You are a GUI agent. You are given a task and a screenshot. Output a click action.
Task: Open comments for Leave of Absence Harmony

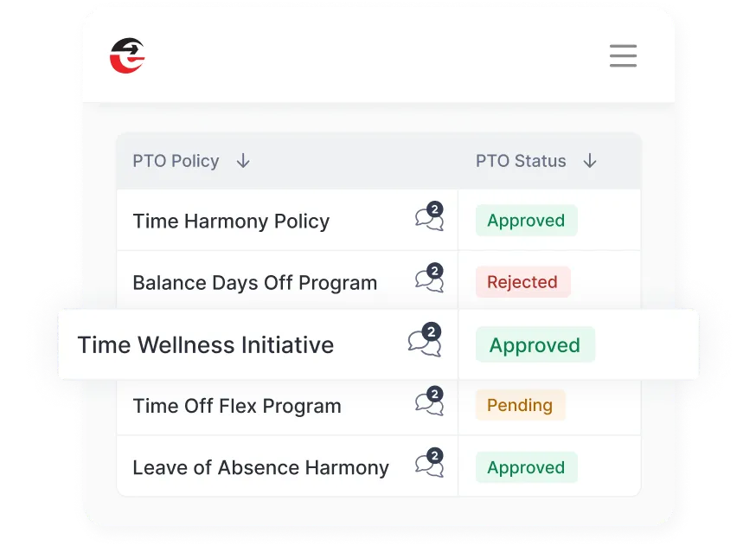(x=429, y=464)
